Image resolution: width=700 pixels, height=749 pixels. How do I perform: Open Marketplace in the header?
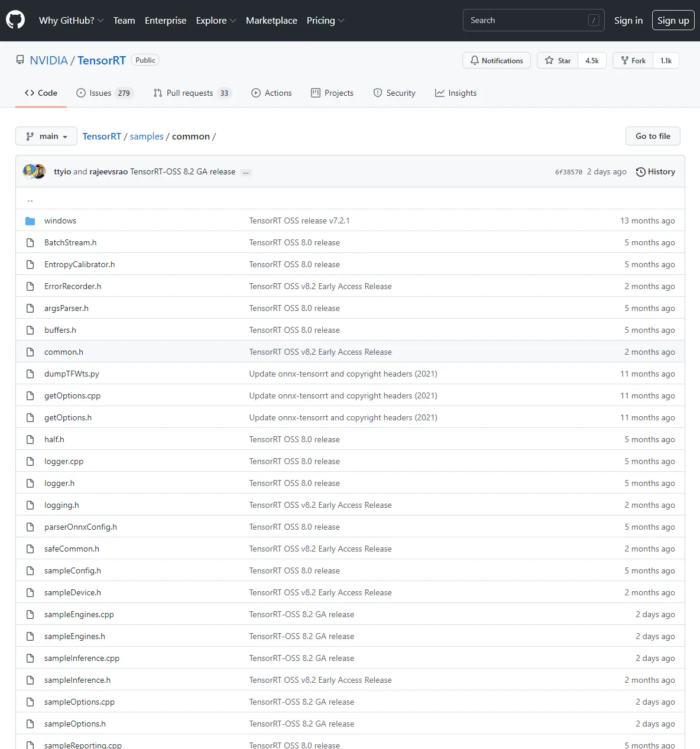271,20
